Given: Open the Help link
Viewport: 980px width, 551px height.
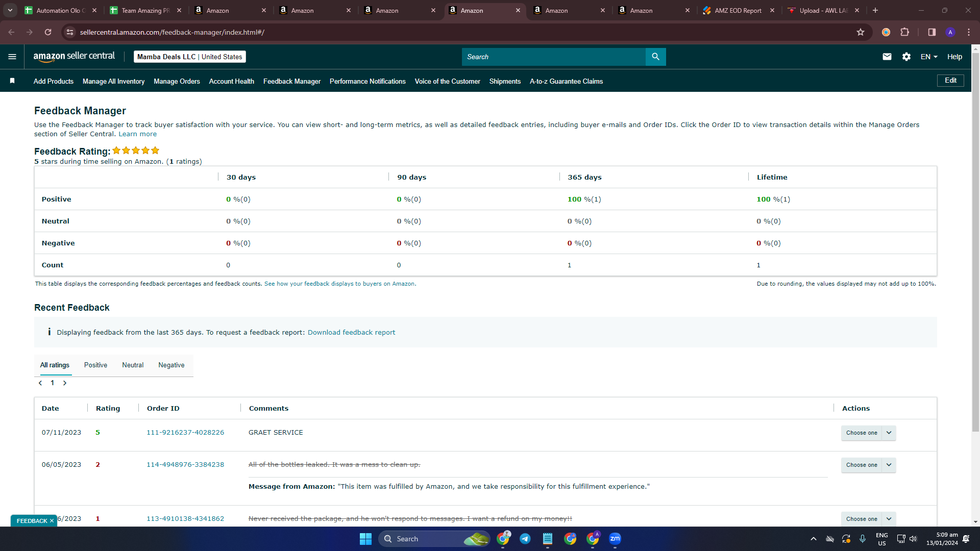Looking at the screenshot, I should pyautogui.click(x=954, y=57).
